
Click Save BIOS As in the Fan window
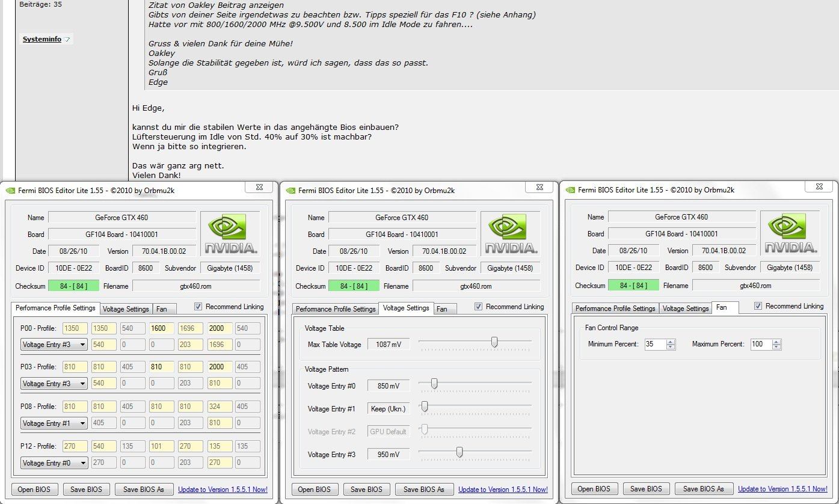coord(704,488)
